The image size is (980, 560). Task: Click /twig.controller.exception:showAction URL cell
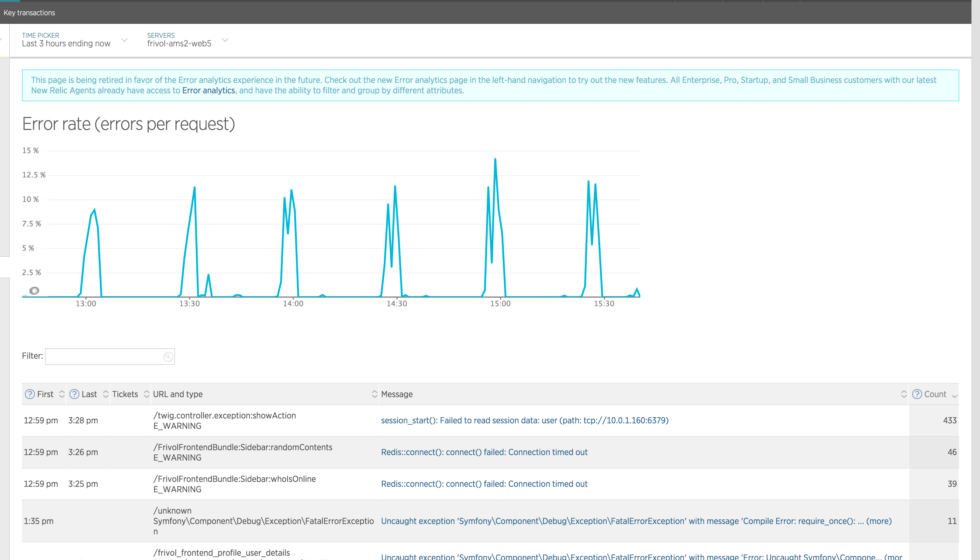[224, 415]
